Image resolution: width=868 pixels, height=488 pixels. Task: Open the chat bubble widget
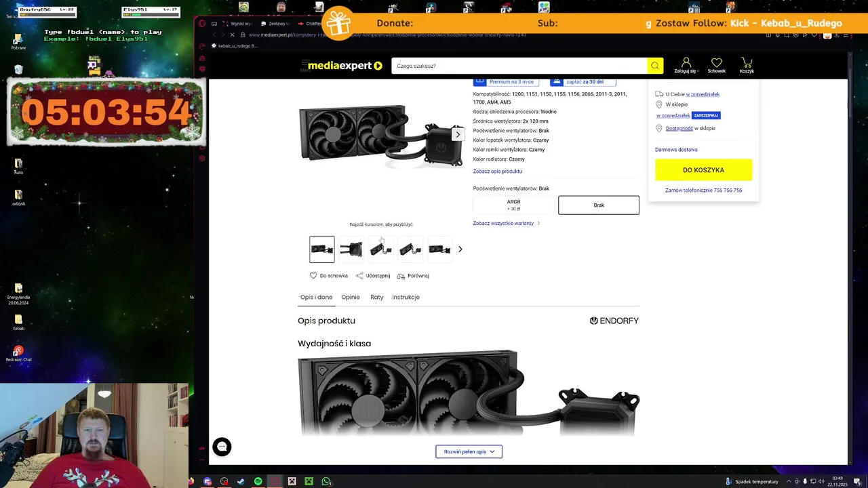click(x=222, y=447)
